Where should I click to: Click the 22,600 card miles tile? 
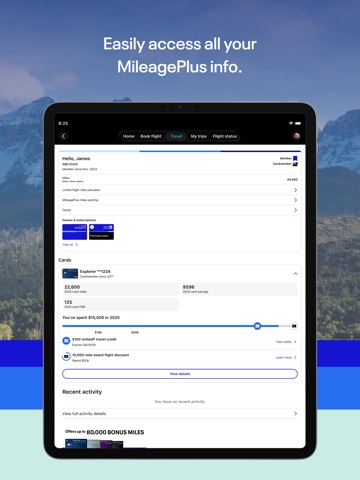click(120, 289)
